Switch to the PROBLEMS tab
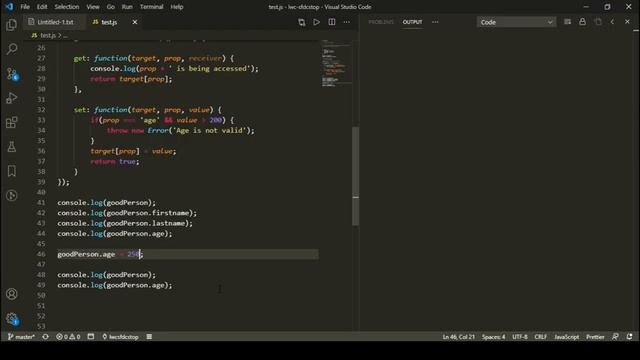 tap(381, 22)
